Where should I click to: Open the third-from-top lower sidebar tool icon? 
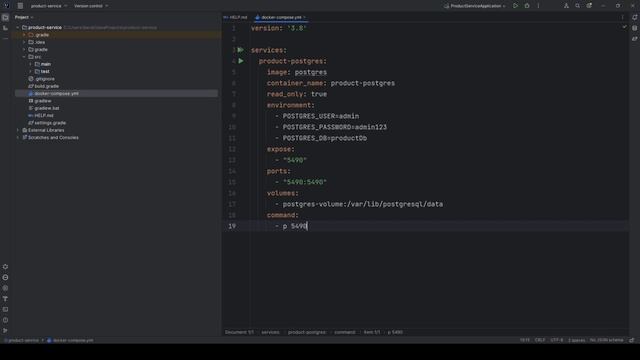[5, 288]
